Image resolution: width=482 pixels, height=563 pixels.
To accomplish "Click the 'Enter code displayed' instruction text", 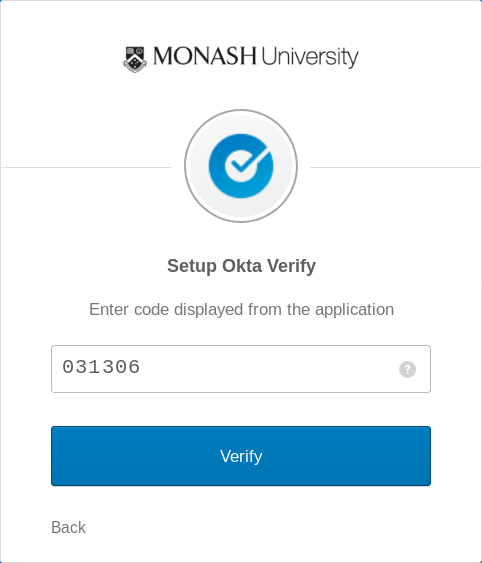I will coord(241,310).
